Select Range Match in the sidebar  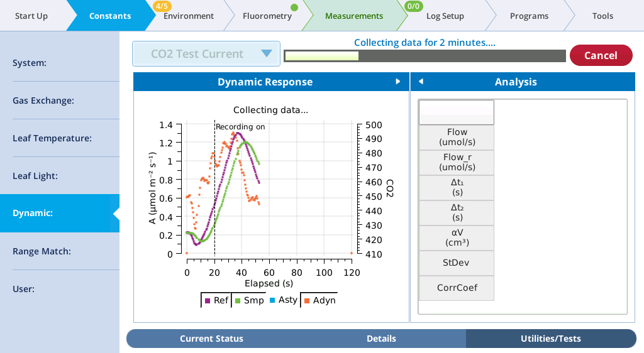pyautogui.click(x=60, y=251)
